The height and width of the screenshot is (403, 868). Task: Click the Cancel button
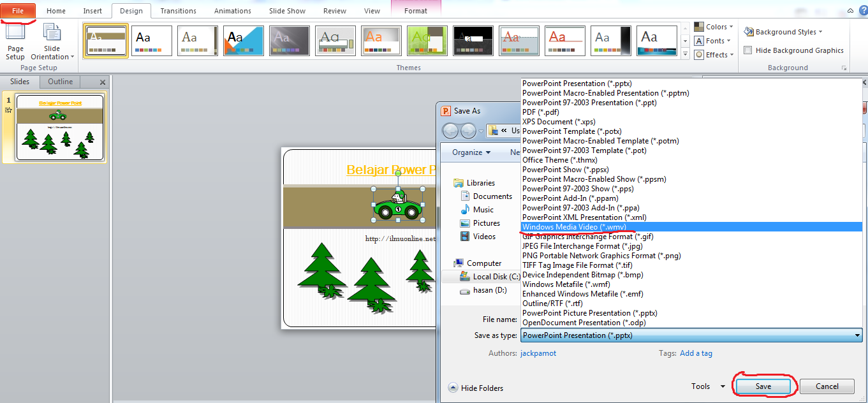(x=827, y=386)
